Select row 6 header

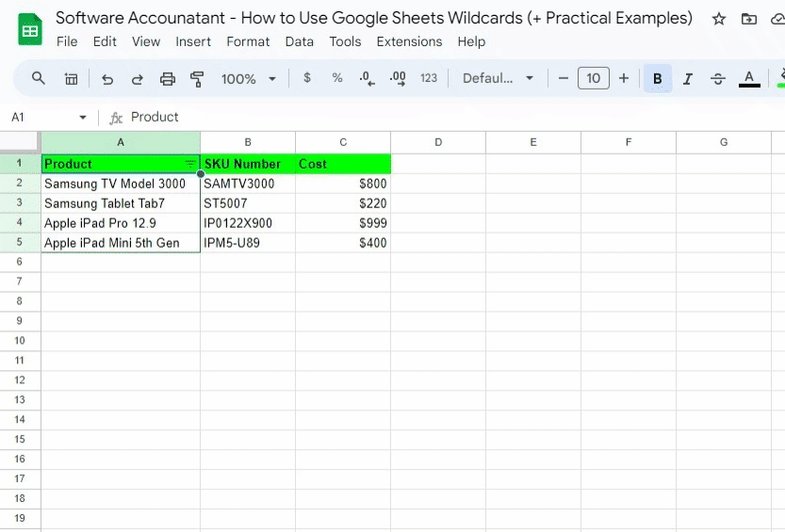point(20,262)
